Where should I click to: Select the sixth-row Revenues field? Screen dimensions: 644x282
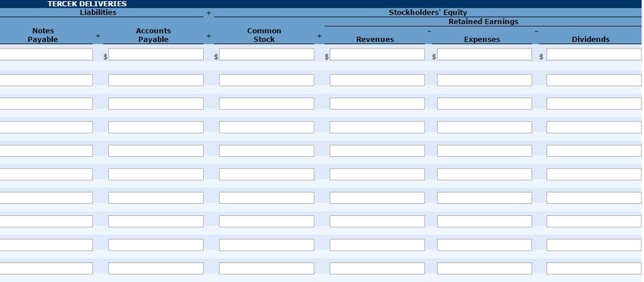pos(377,174)
